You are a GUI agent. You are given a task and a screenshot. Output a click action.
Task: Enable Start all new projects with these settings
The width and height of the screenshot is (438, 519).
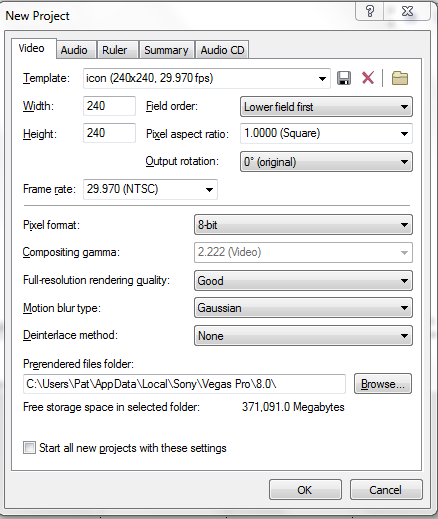tap(29, 447)
